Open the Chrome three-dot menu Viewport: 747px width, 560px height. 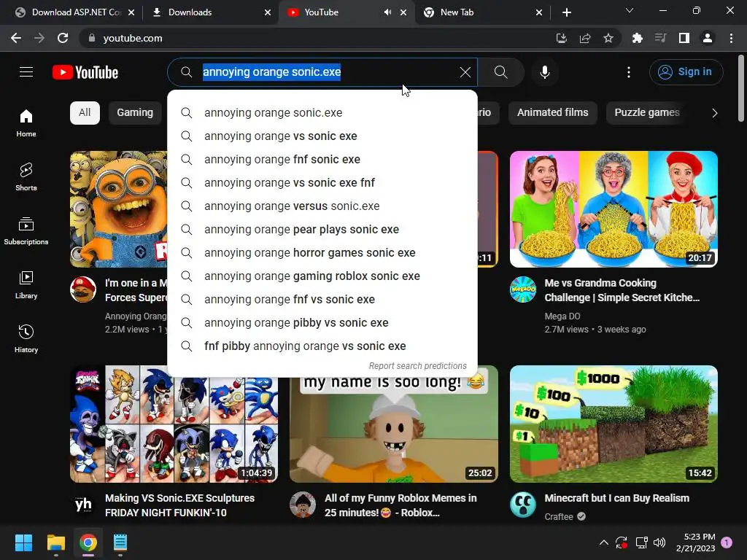pyautogui.click(x=731, y=38)
